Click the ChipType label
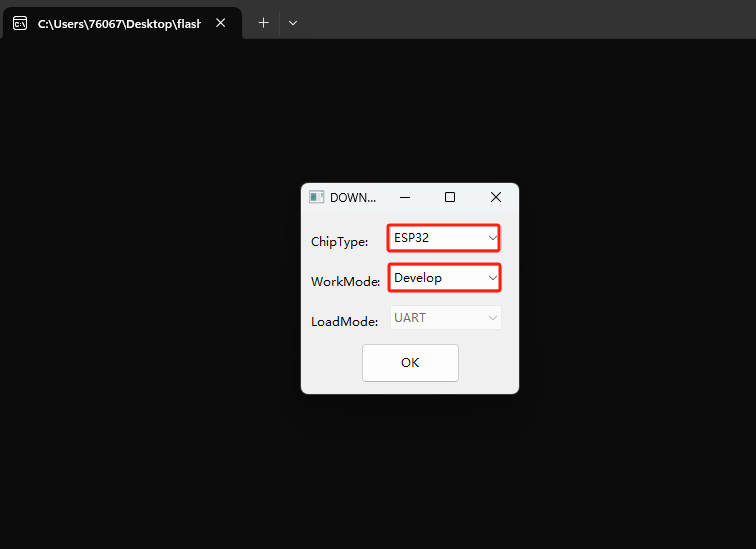 point(339,241)
